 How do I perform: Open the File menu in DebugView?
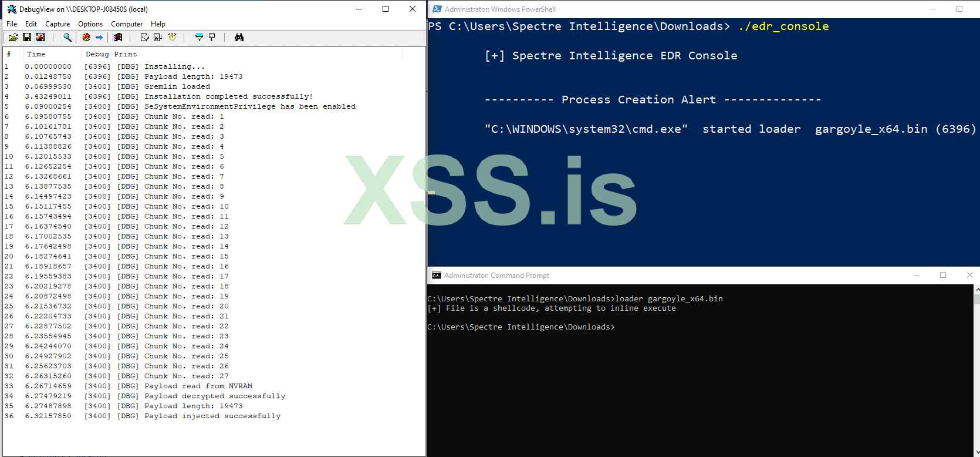click(x=12, y=24)
